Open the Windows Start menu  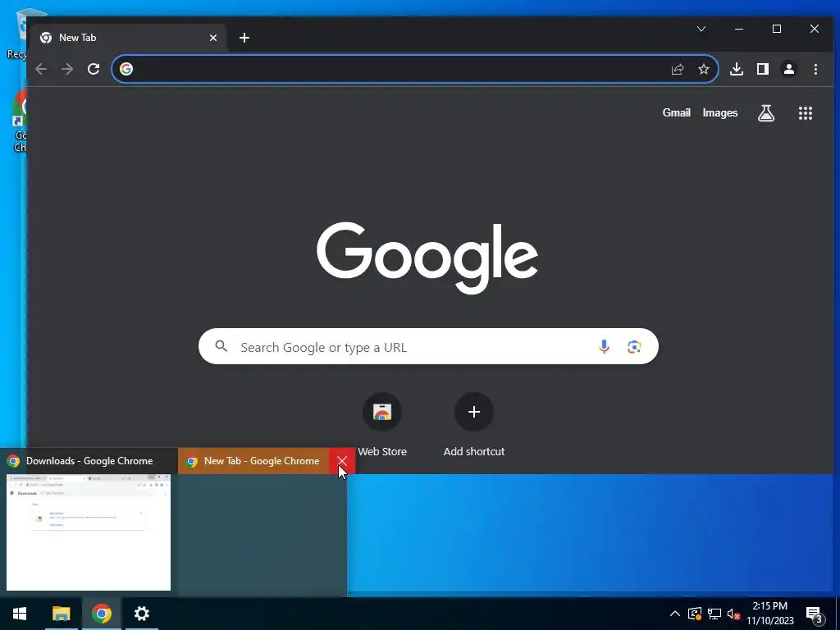tap(20, 614)
